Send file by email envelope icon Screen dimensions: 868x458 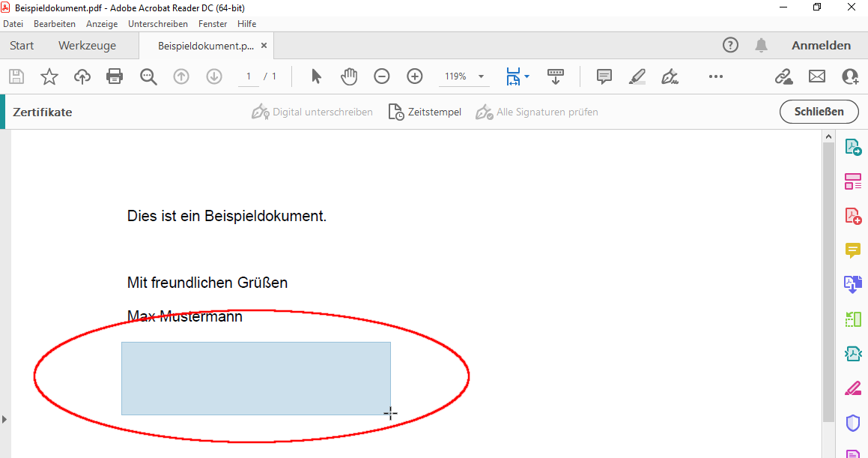[x=816, y=76]
